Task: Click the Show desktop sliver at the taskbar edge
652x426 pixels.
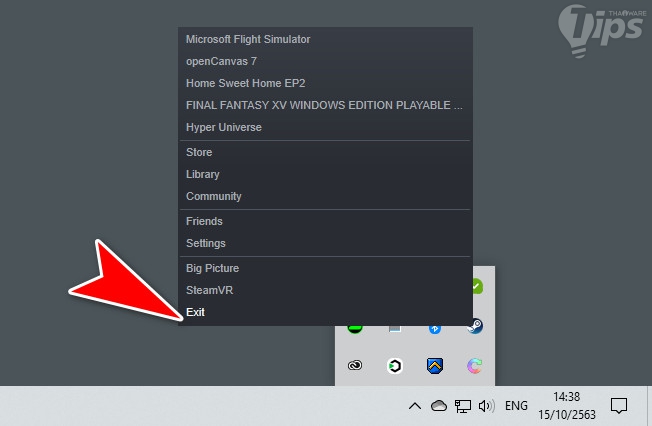Action: (649, 406)
